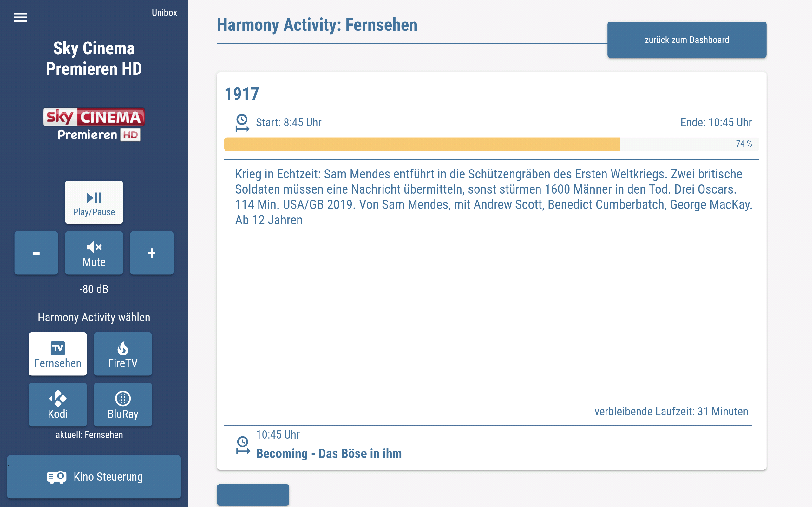Select the Fernsehen activity
This screenshot has height=507, width=812.
click(x=58, y=354)
